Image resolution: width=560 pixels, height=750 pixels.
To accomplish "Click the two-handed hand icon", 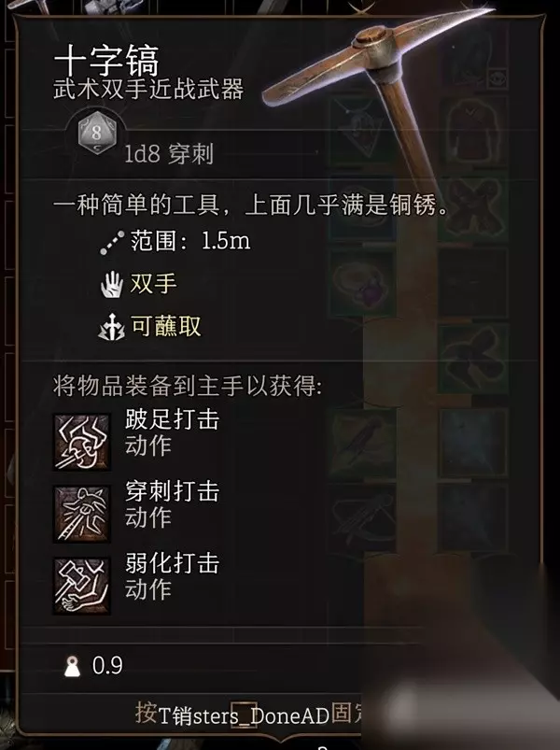I will click(x=112, y=285).
